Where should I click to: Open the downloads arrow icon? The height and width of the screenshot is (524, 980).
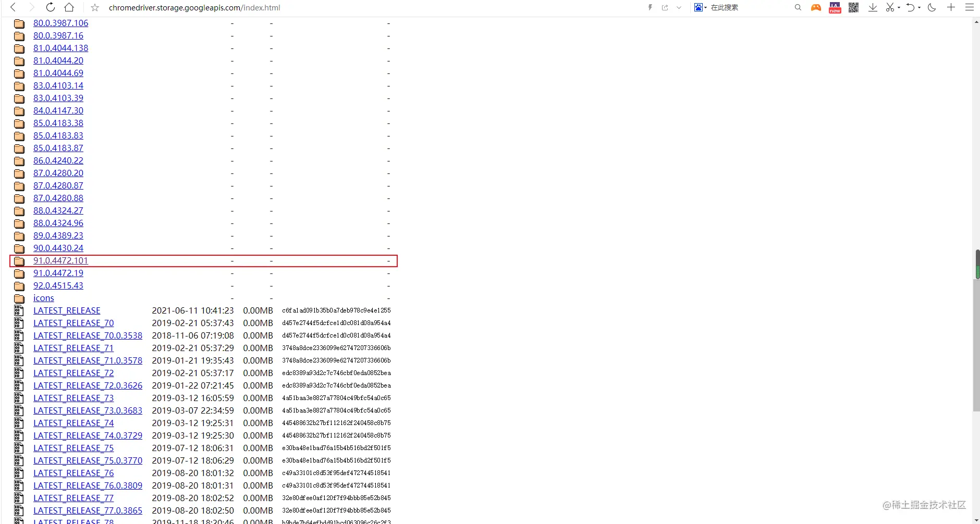873,7
